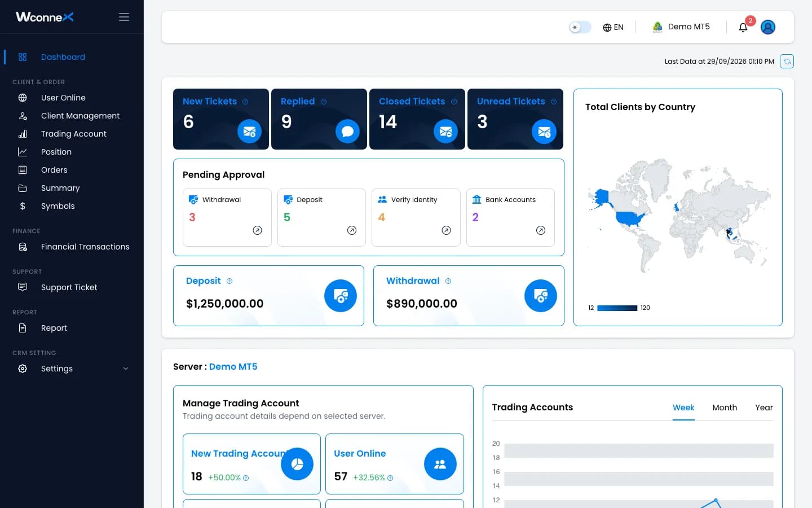Image resolution: width=812 pixels, height=508 pixels.
Task: Show info for Closed Tickets
Action: (454, 102)
